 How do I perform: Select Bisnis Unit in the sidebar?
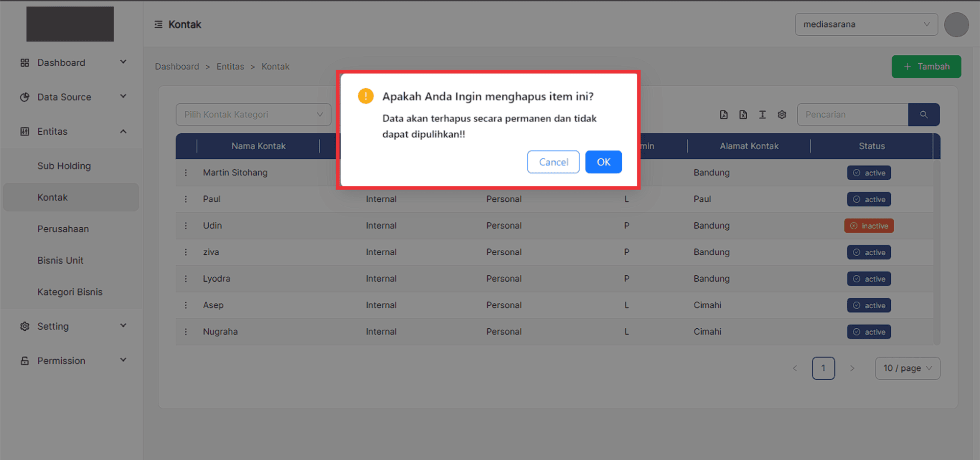tap(60, 261)
